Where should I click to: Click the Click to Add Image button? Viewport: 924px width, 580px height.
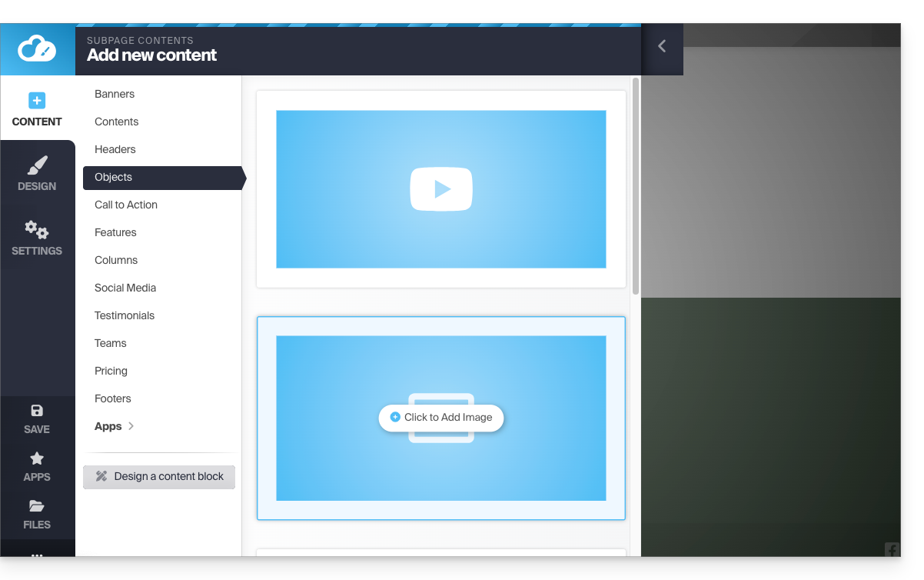[441, 418]
